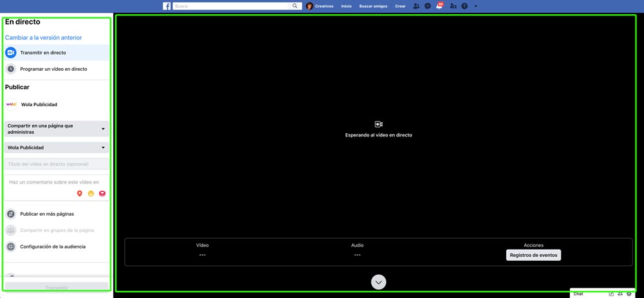Select 'Programar un vídeo en directo'
Screen dimensions: 644x298
point(53,69)
